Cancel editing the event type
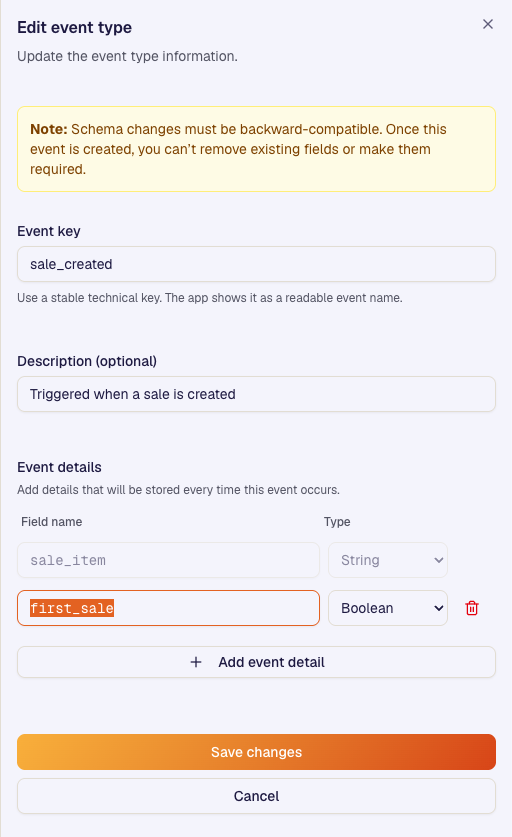Viewport: 512px width, 837px height. tap(256, 796)
